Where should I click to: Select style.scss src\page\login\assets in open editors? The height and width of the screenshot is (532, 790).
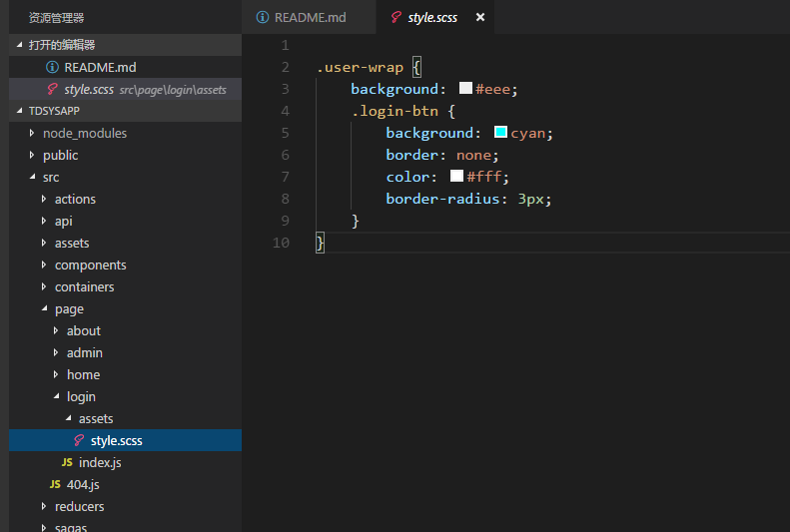click(126, 89)
